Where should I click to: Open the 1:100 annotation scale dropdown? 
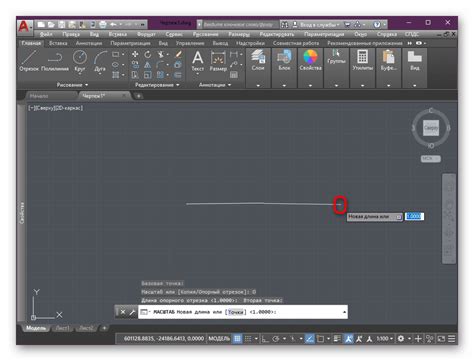[385, 339]
